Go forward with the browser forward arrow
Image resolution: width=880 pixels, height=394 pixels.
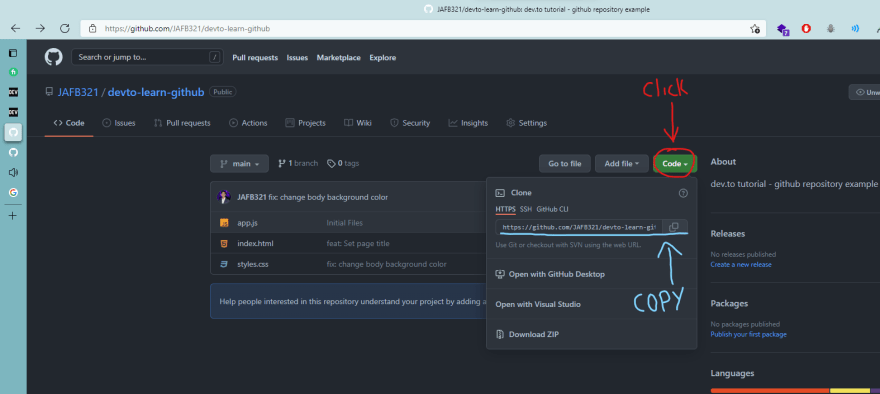[x=40, y=29]
